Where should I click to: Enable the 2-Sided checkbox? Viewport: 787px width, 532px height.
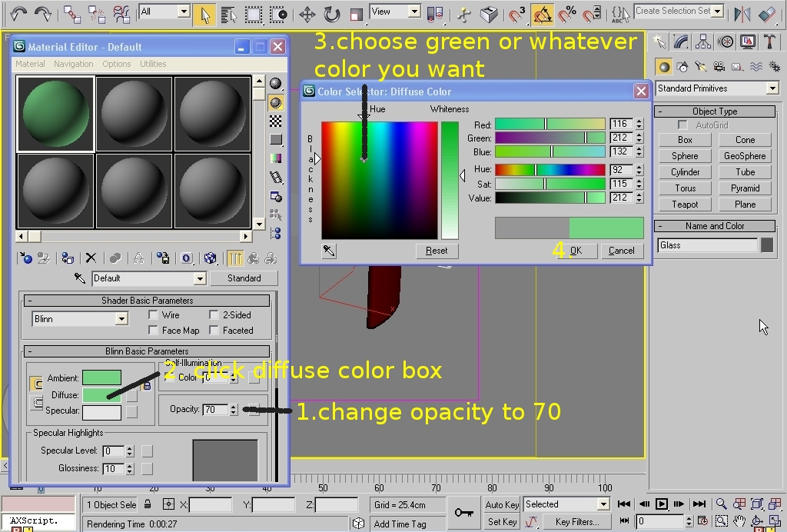[x=214, y=314]
